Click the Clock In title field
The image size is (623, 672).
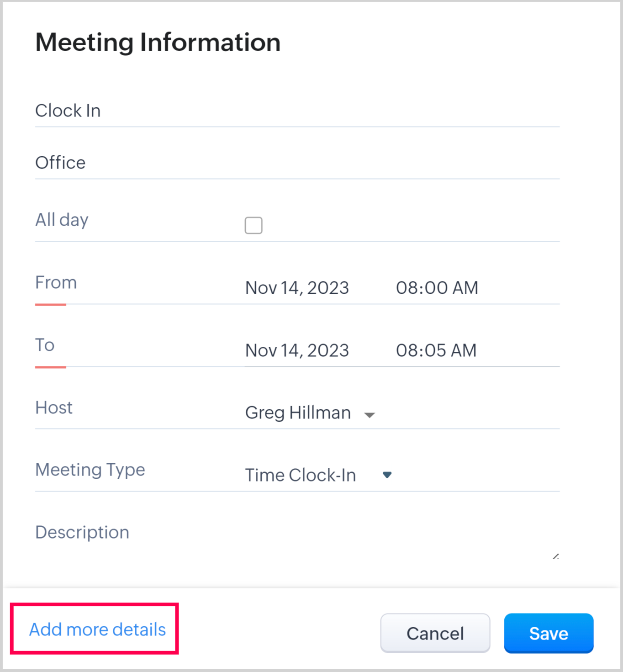(x=297, y=111)
